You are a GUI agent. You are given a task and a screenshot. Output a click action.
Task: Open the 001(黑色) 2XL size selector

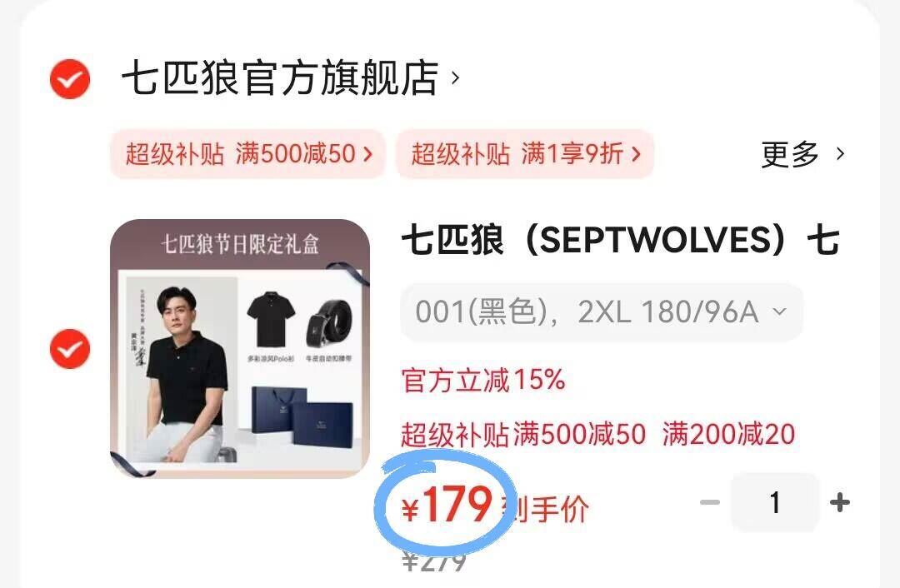[601, 312]
